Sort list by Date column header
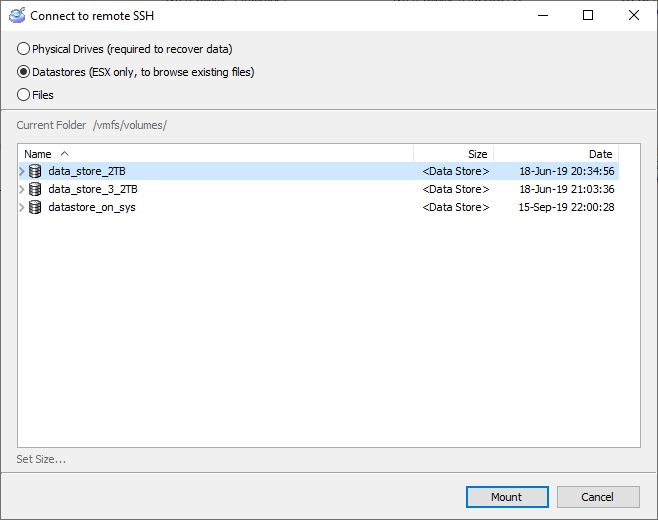 pos(600,154)
